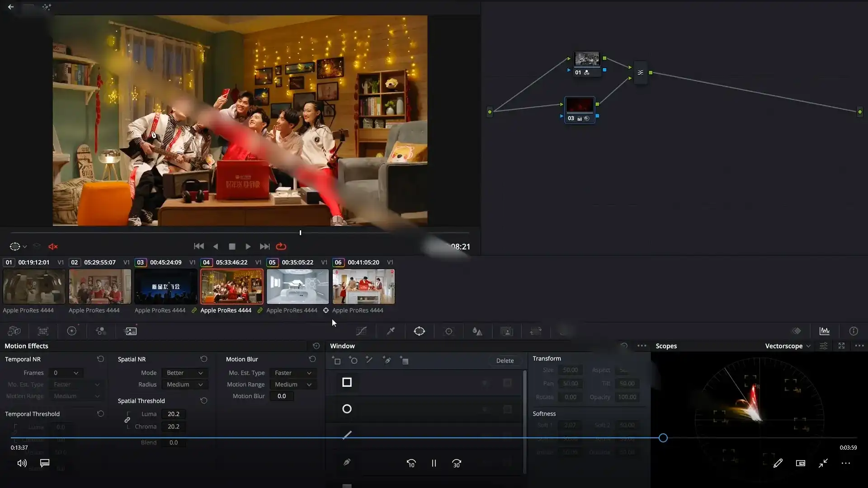Select clip 05 thumbnail
The width and height of the screenshot is (868, 488).
[297, 286]
